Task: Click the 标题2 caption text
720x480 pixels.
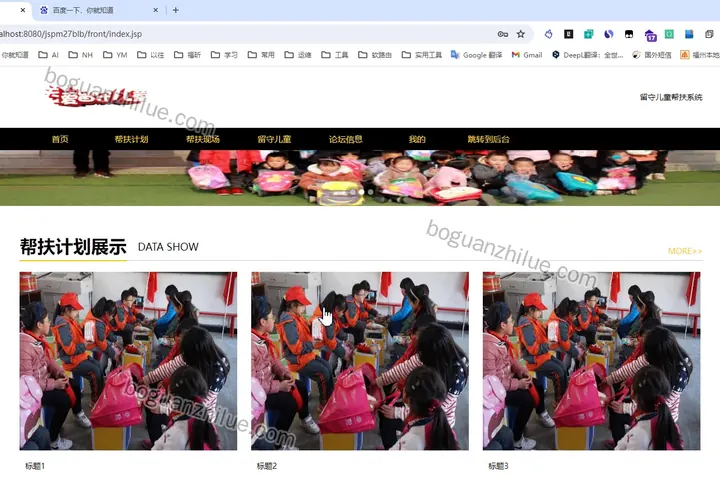Action: [267, 466]
